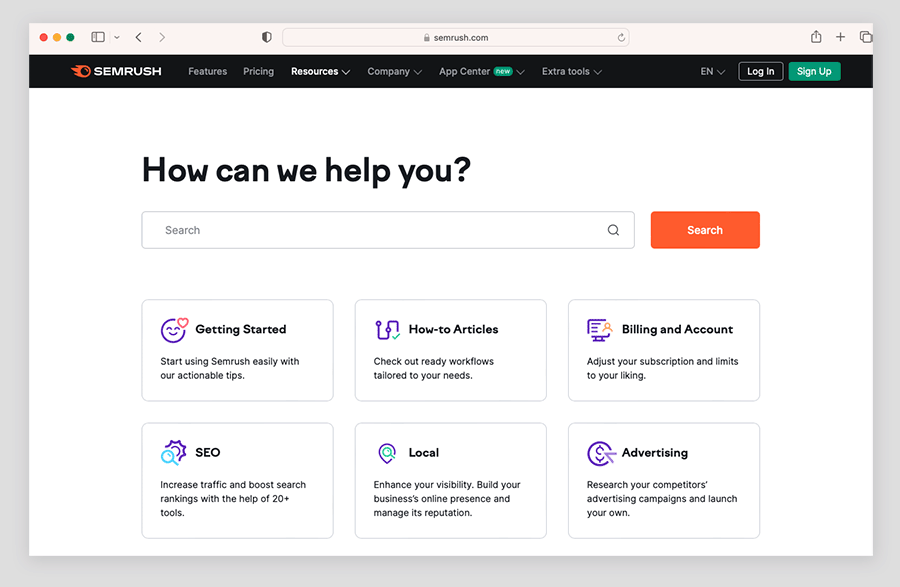
Task: Click the Advertising dollar cursor icon
Action: (x=601, y=453)
